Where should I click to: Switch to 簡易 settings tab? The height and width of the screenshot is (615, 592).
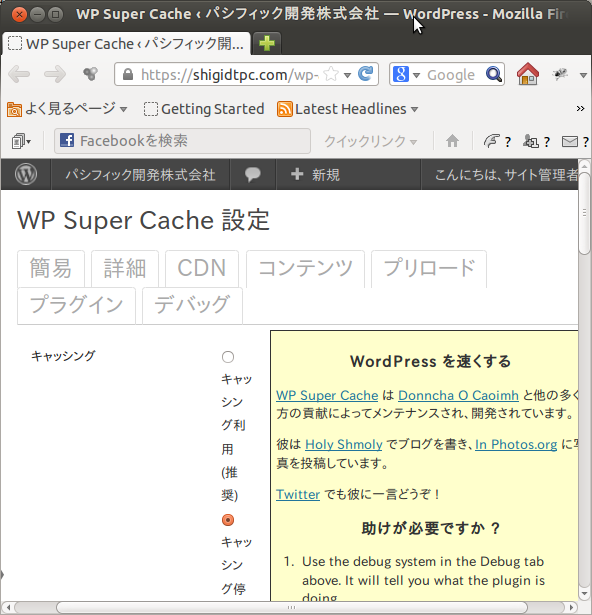click(51, 269)
